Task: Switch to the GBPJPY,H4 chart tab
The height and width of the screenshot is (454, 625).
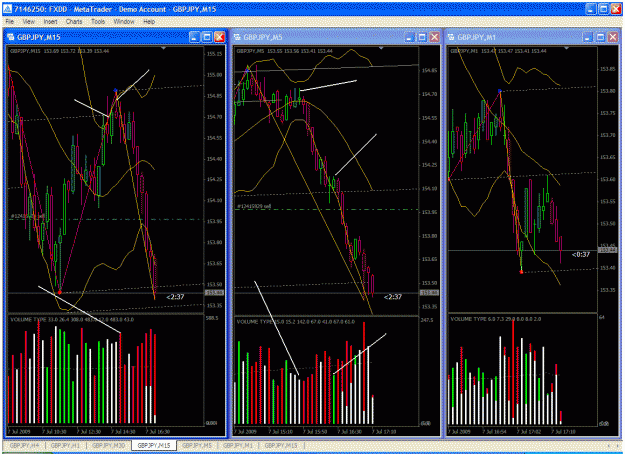Action: [24, 445]
